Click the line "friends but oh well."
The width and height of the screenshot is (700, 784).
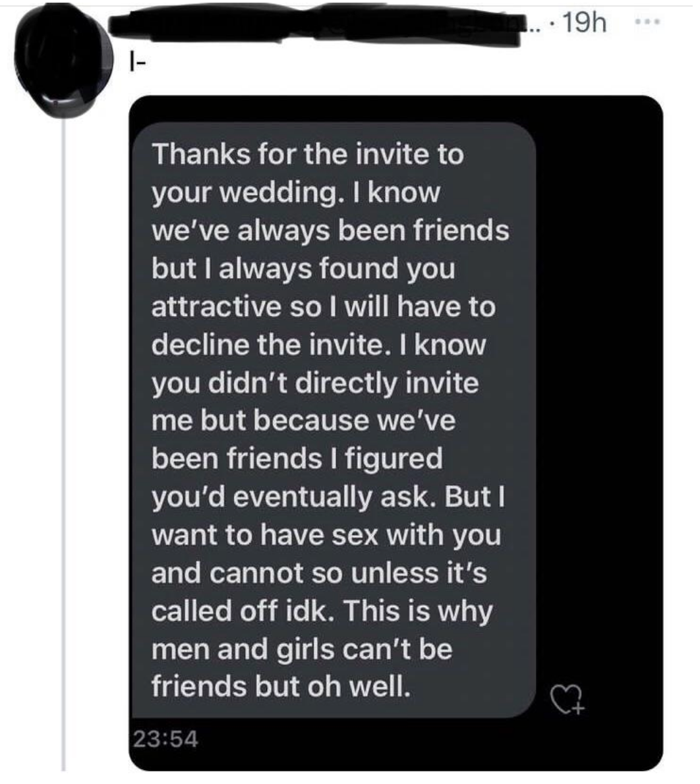click(281, 687)
